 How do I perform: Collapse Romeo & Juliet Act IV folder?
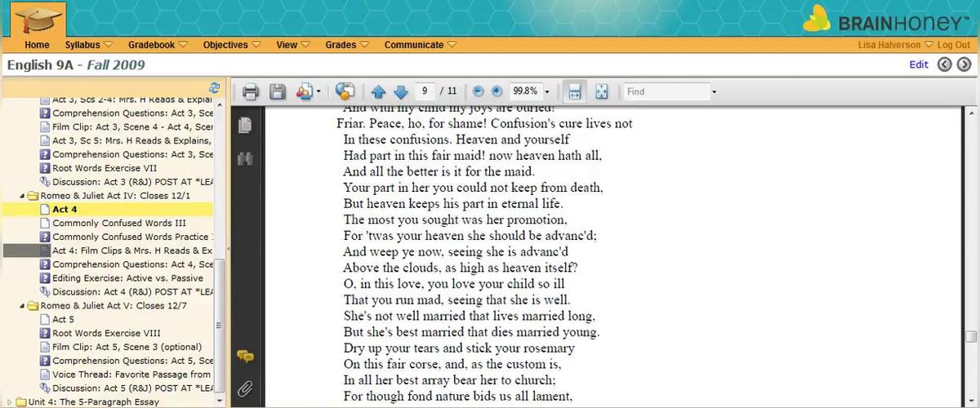[x=22, y=196]
